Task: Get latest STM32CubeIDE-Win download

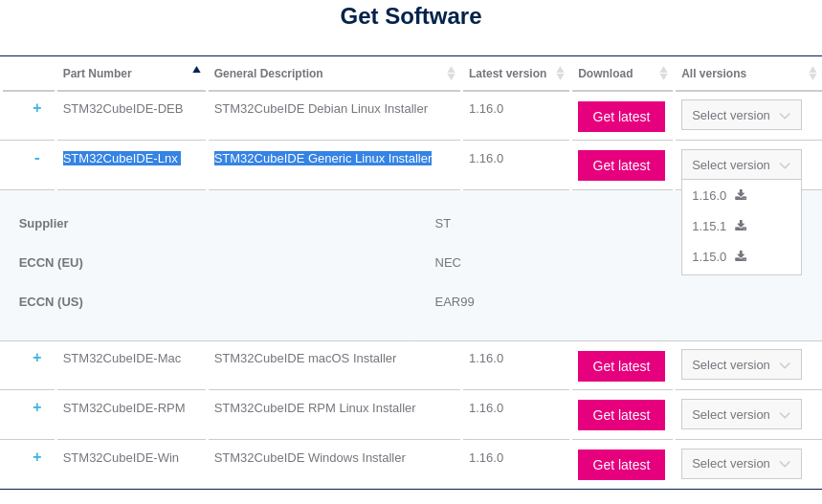Action: tap(621, 465)
